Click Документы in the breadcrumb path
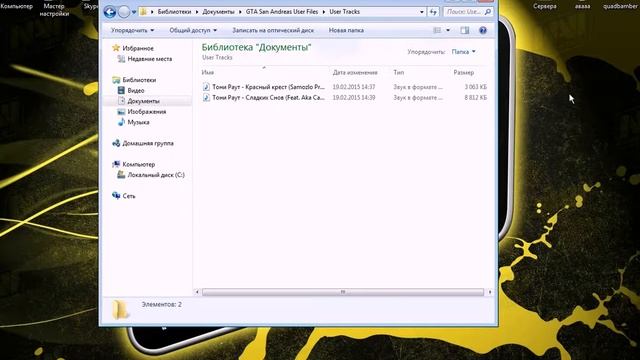The image size is (640, 360). [x=218, y=12]
